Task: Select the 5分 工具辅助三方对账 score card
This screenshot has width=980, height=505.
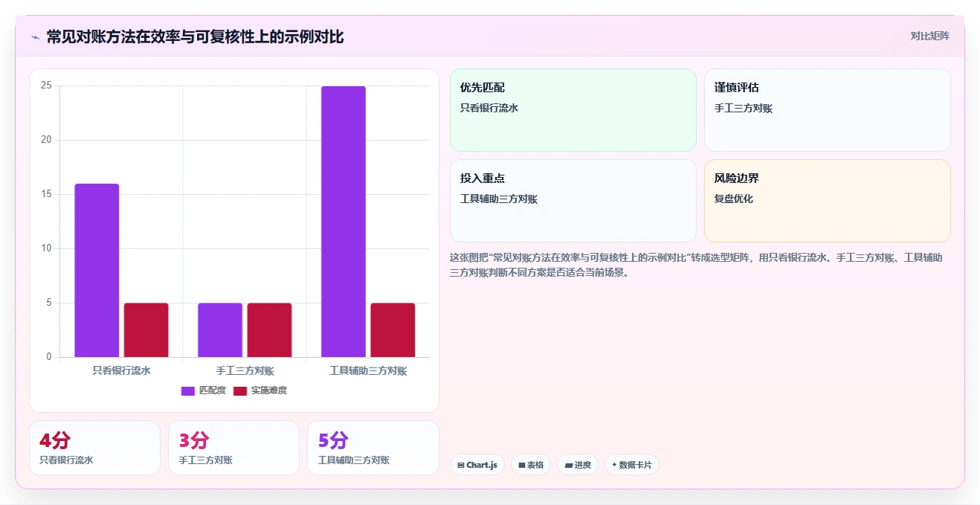Action: 373,448
